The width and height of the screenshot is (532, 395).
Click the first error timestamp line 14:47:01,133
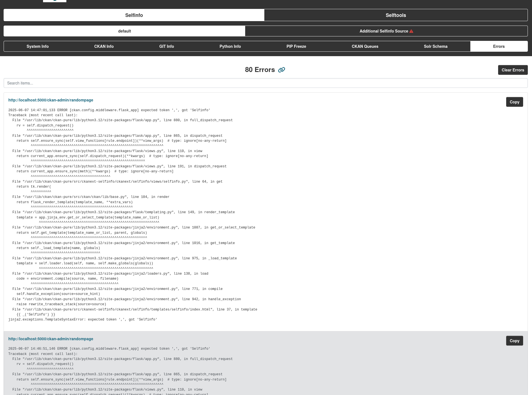(x=109, y=110)
